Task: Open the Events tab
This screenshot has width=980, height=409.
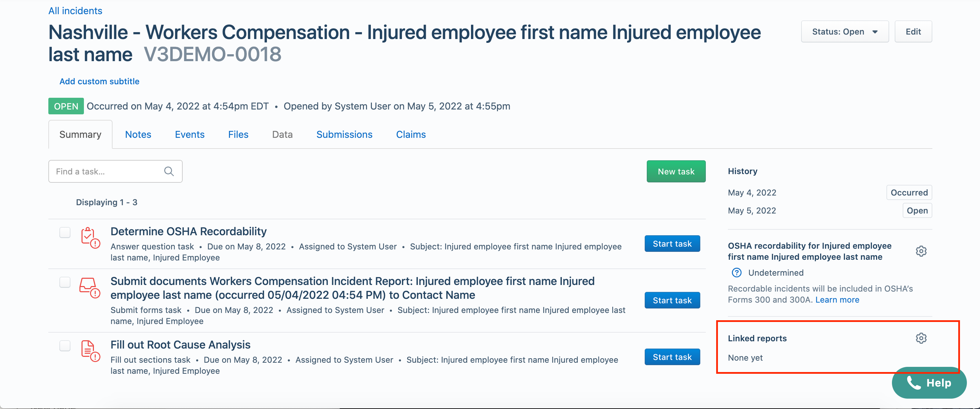Action: pos(190,134)
